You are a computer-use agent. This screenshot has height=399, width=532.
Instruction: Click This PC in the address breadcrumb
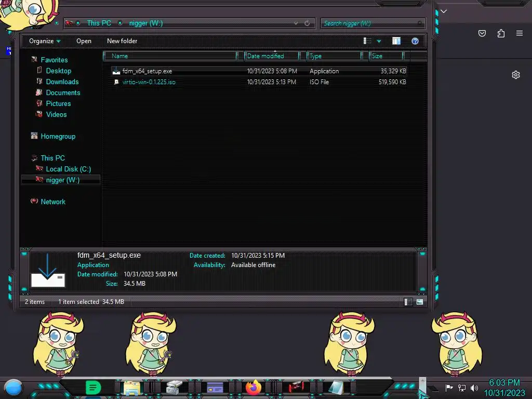99,23
